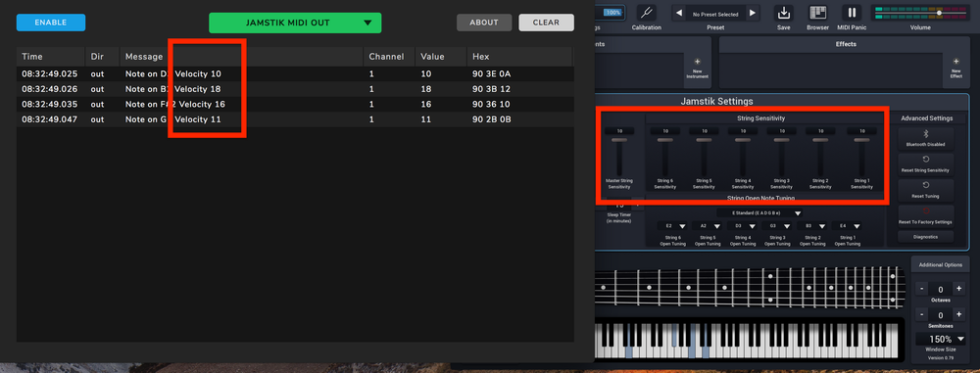Go to the previous preset arrow

point(679,13)
